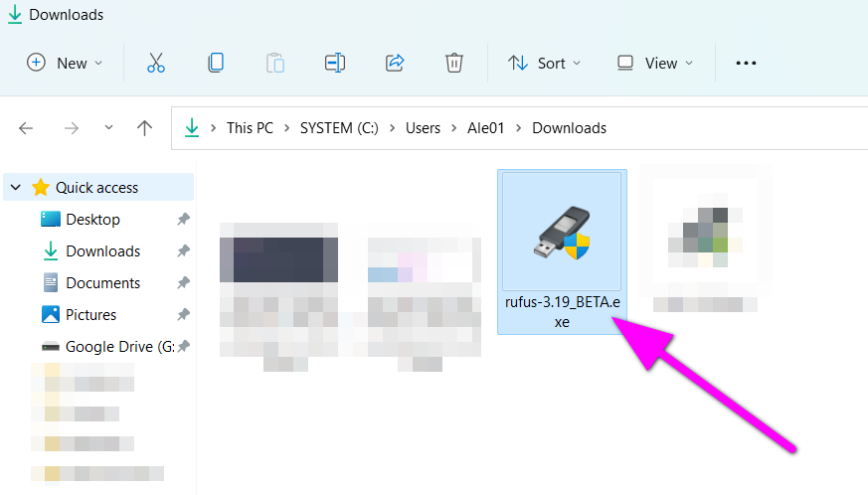The width and height of the screenshot is (868, 495).
Task: Click the pin icon next to Pictures
Action: tap(183, 314)
